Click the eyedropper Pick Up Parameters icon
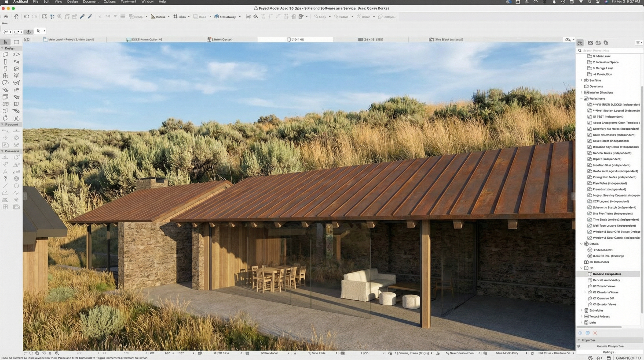The image size is (644, 360). 82,16
